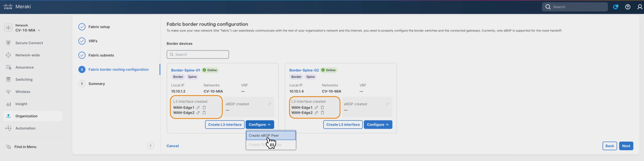Viewport: 644px width, 161px height.
Task: Open the blue assistant icon in header
Action: 616,7
